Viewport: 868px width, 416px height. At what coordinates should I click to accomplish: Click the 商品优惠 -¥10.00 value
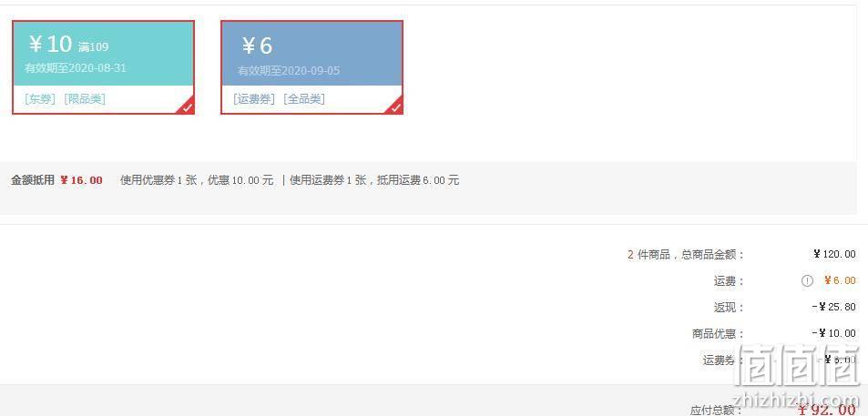click(834, 333)
